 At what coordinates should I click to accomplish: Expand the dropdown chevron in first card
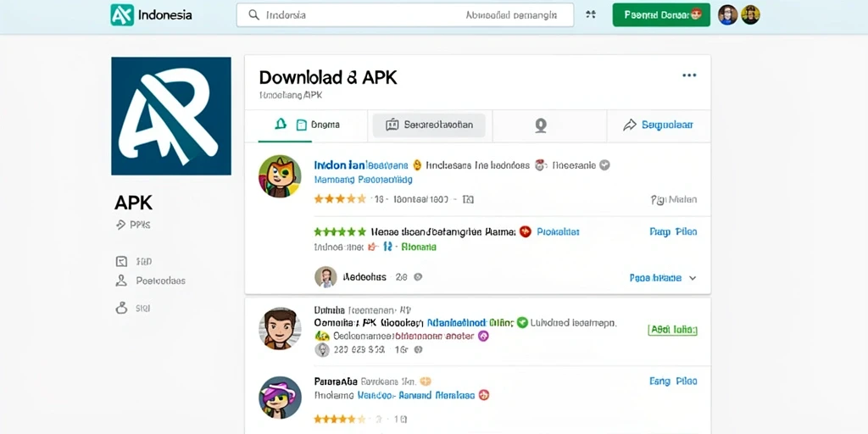coord(693,278)
